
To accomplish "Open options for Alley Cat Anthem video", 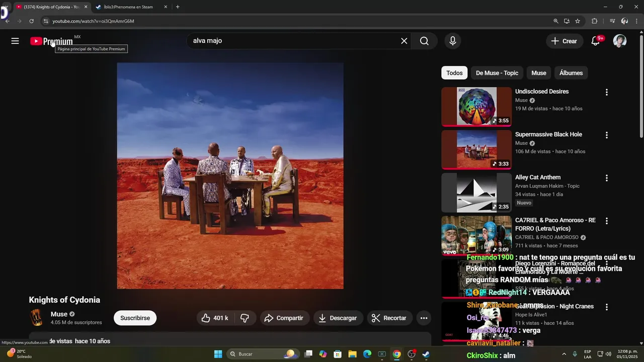I will 607,178.
